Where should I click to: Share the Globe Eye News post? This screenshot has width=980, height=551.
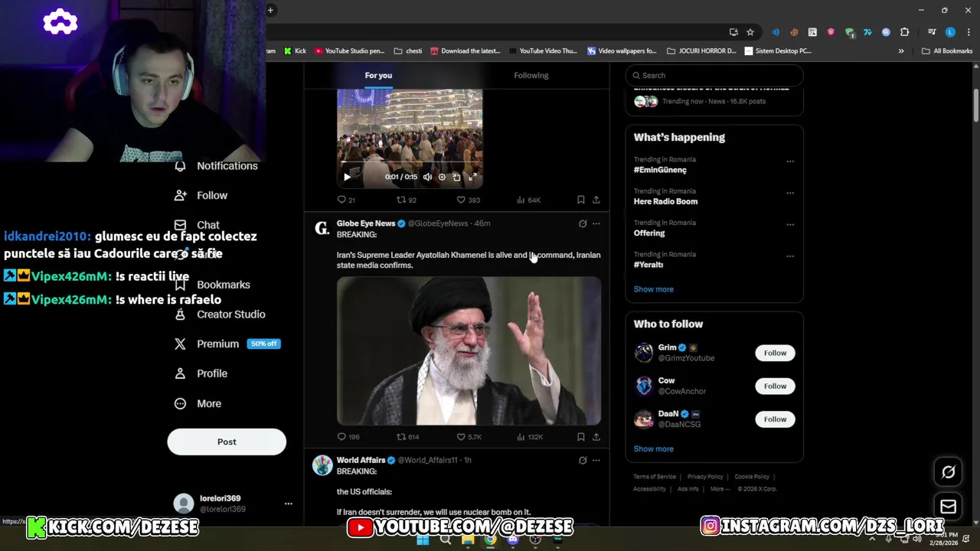(596, 437)
